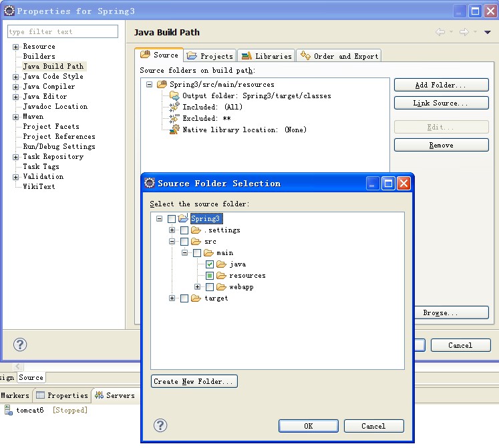Click the java folder icon

tap(222, 264)
